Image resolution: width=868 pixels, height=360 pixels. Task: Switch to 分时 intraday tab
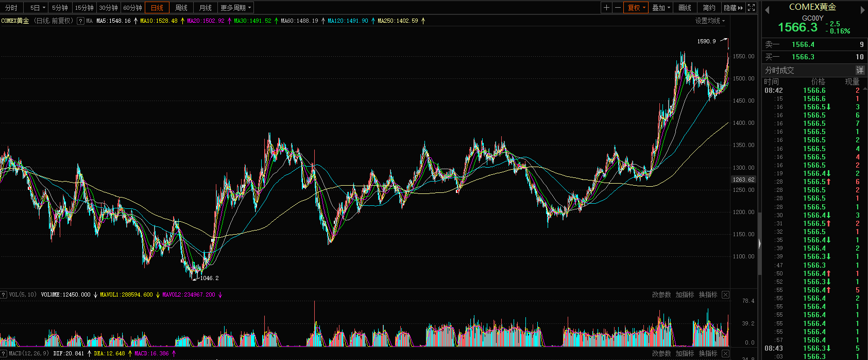coord(11,8)
